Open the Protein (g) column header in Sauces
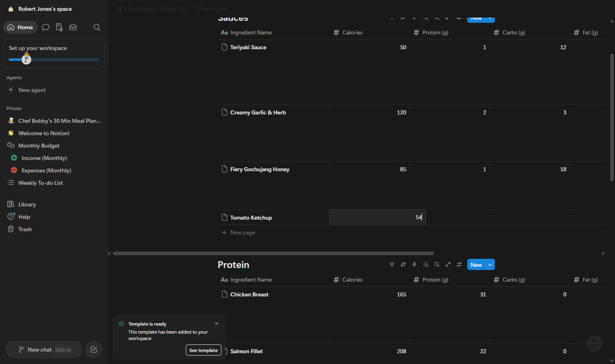 (x=450, y=32)
